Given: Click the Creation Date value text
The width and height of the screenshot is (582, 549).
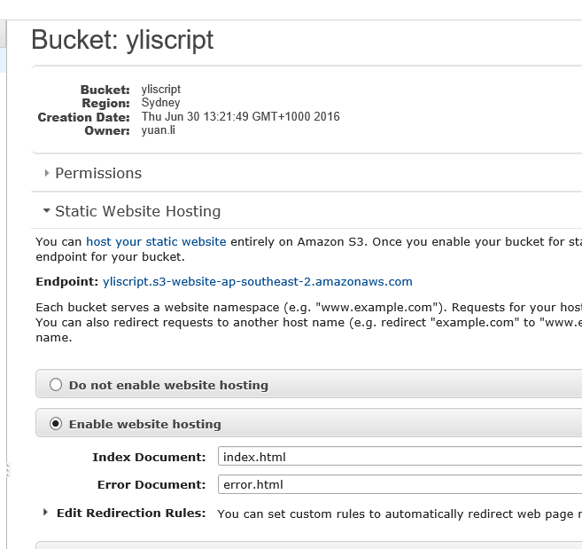Looking at the screenshot, I should coord(241,117).
